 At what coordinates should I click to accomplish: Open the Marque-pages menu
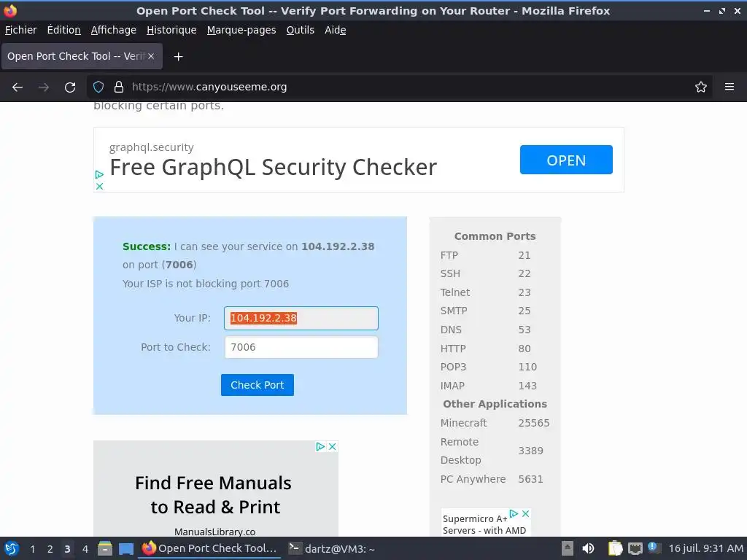241,30
